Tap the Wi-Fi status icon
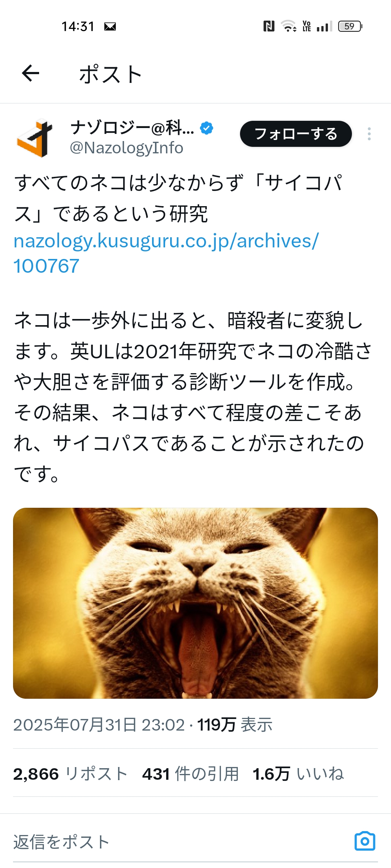Screen dimensions: 391x868 [x=289, y=26]
